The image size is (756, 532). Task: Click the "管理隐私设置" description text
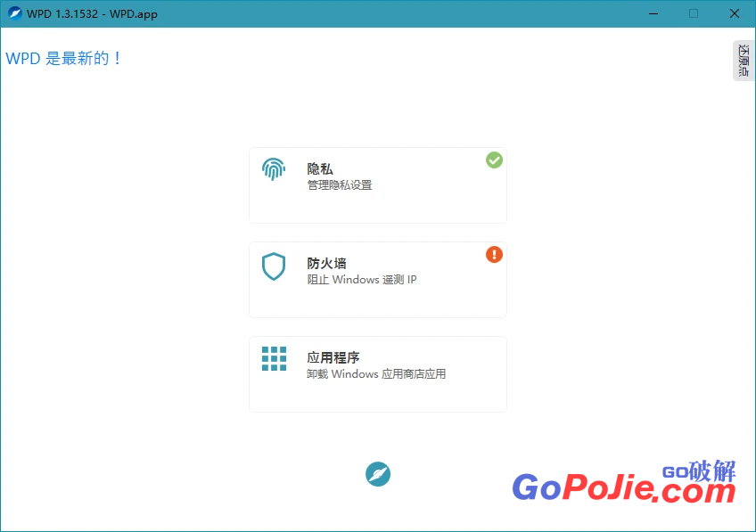pos(340,185)
